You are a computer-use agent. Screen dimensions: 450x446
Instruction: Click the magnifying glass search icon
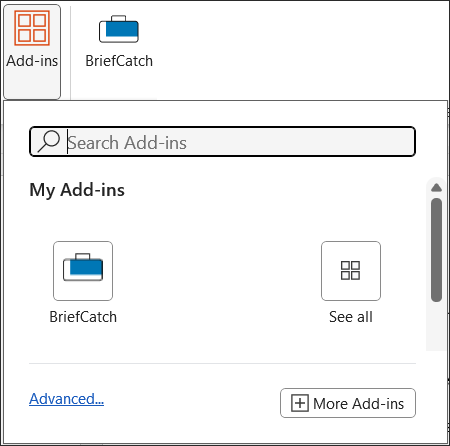click(49, 141)
